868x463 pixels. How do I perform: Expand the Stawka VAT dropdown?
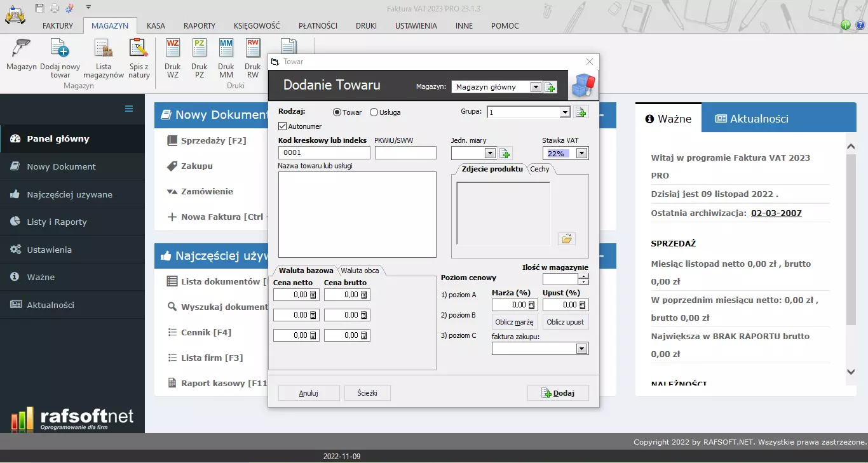(581, 153)
